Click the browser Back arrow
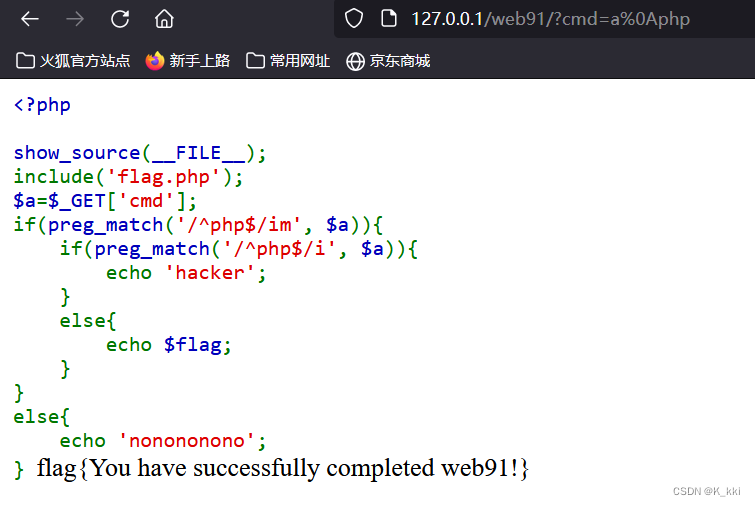Screen dimensions: 755x506 [30, 19]
